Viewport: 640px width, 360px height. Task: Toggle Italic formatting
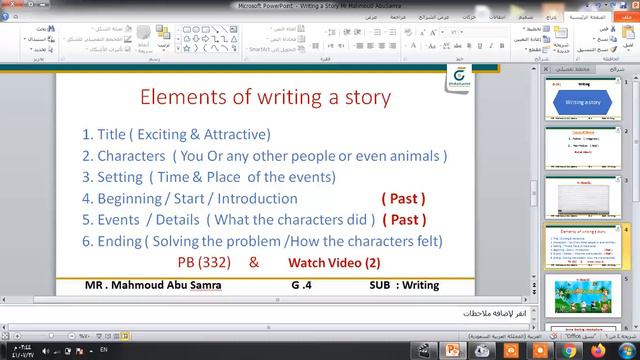[491, 46]
